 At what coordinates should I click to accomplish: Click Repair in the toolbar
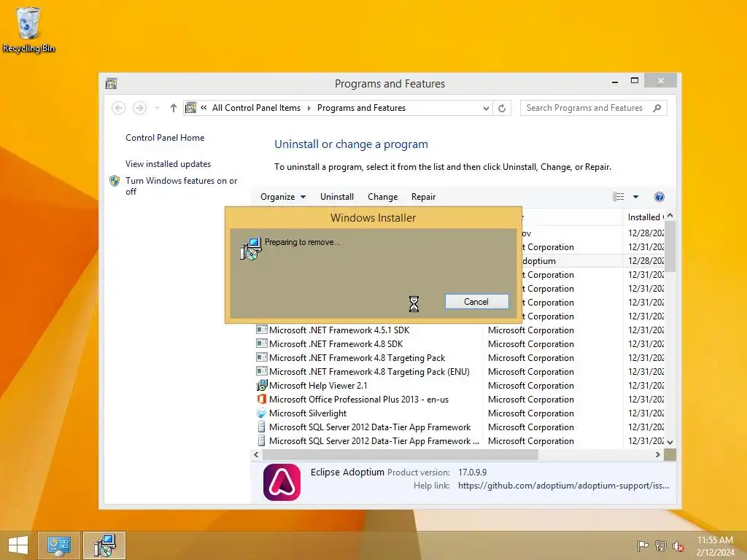(424, 197)
